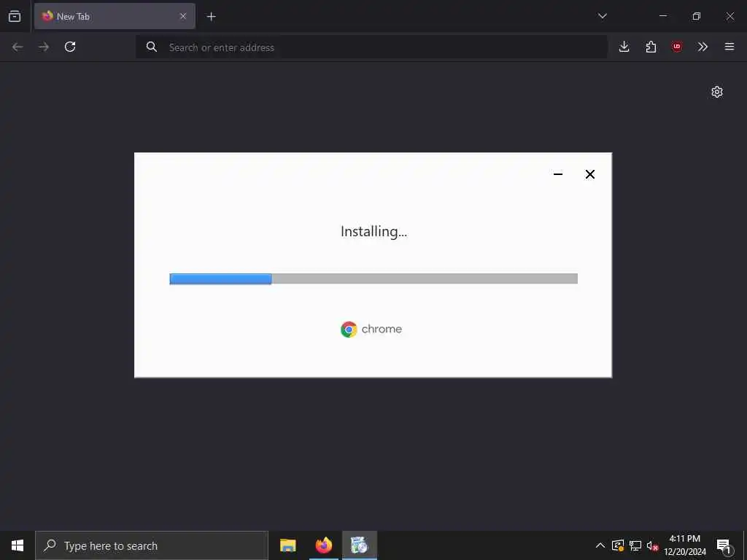Close the New Tab tab
This screenshot has width=747, height=560.
click(x=183, y=16)
